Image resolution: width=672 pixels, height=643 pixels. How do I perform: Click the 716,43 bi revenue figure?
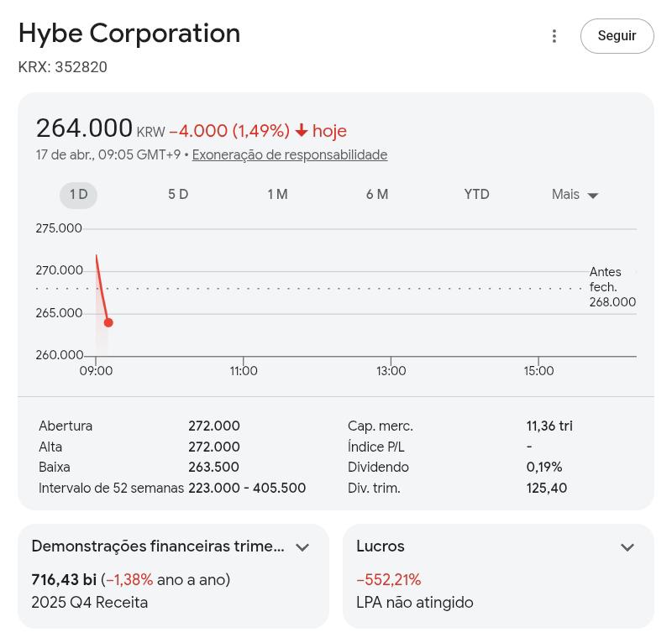click(64, 580)
